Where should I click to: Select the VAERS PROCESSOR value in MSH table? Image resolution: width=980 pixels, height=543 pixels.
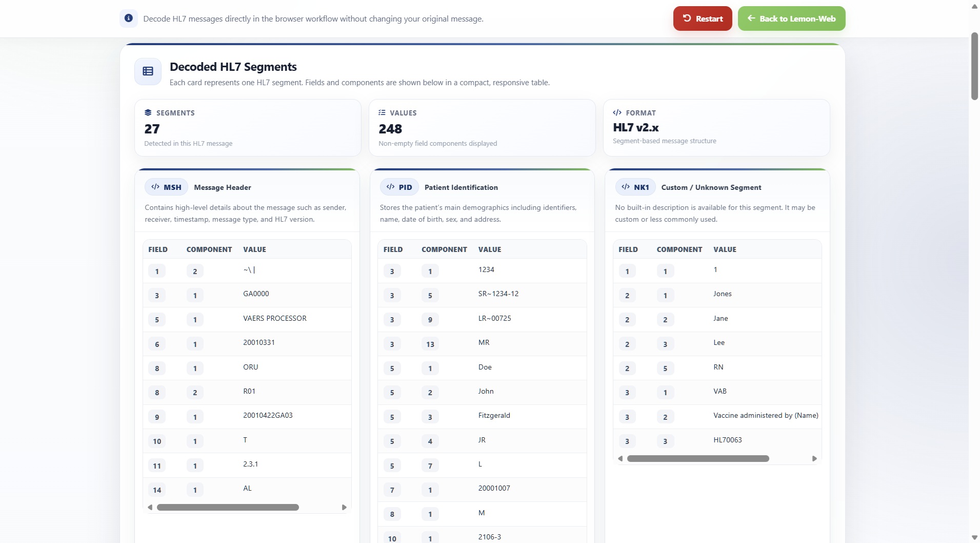click(275, 319)
